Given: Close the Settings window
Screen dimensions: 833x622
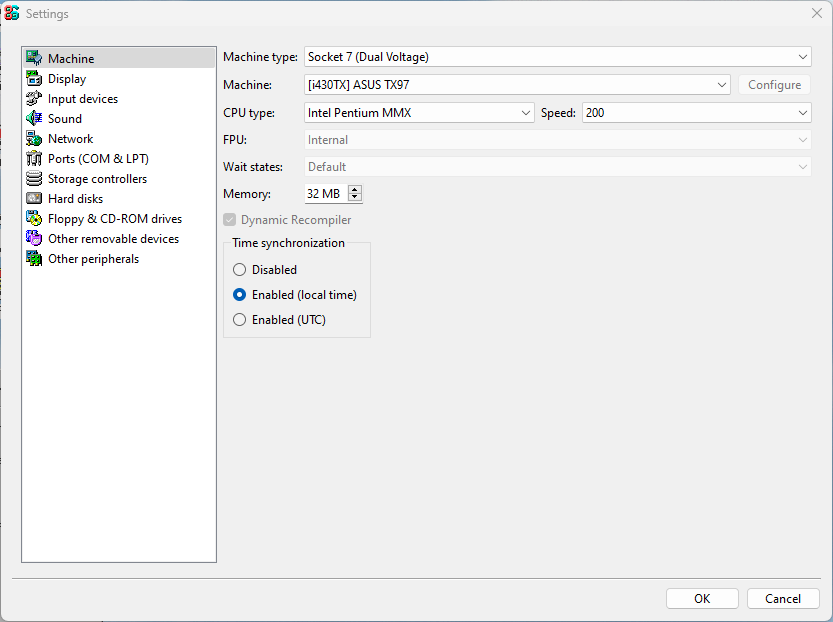Looking at the screenshot, I should pyautogui.click(x=817, y=13).
